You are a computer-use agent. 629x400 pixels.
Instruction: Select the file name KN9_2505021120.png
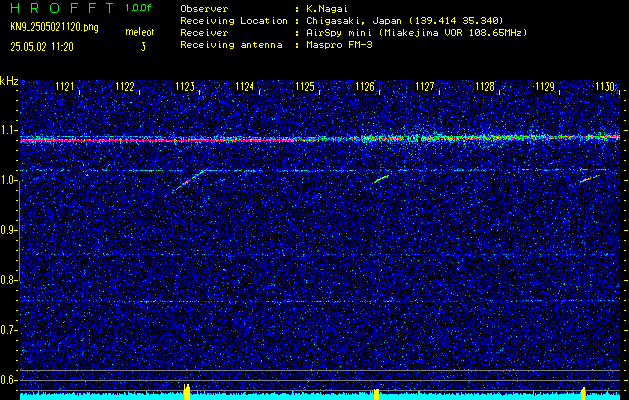tap(54, 27)
